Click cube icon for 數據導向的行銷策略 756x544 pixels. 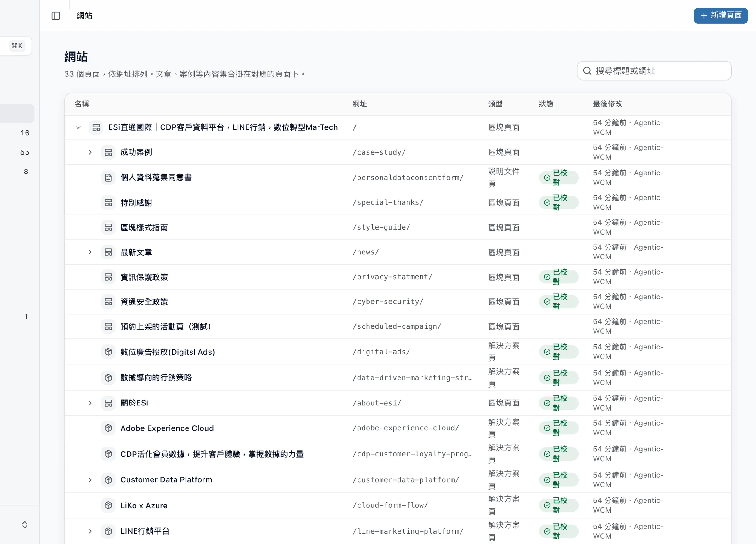108,377
